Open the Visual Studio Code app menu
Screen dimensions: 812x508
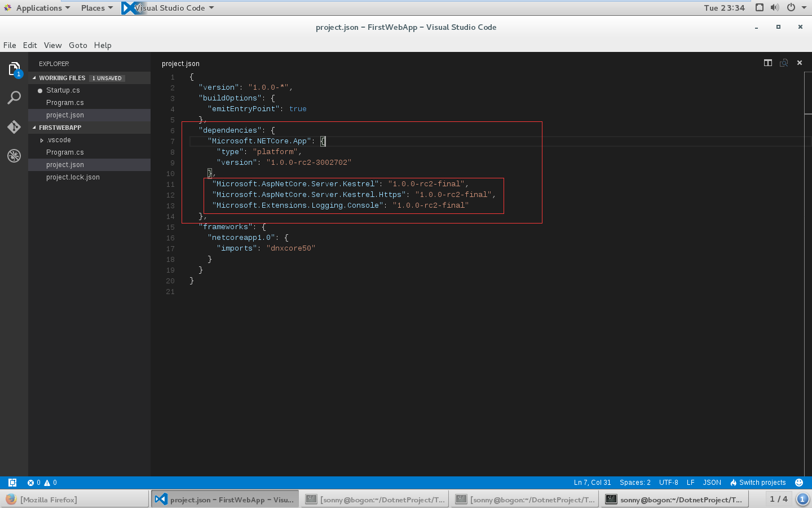[168, 8]
